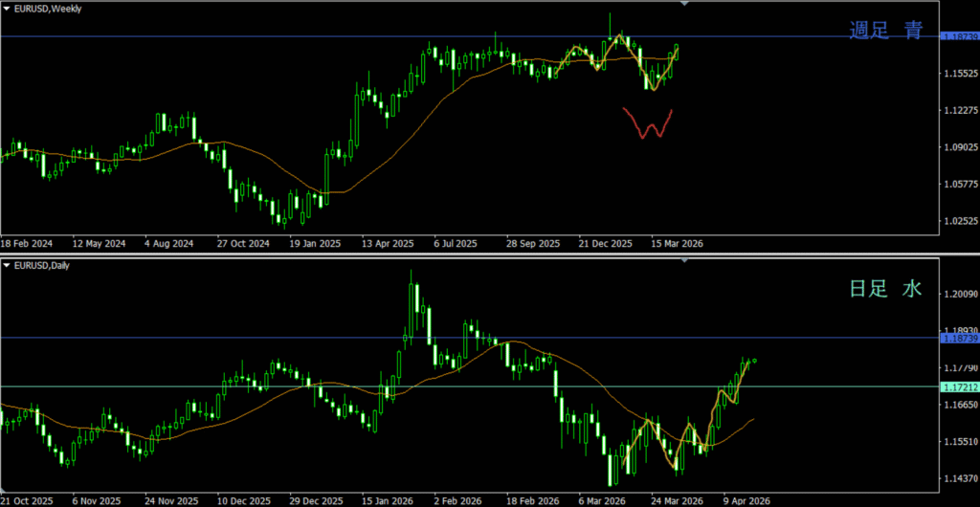Click the 1.12275 level on weekly price scale
Image resolution: width=980 pixels, height=507 pixels.
(960, 111)
